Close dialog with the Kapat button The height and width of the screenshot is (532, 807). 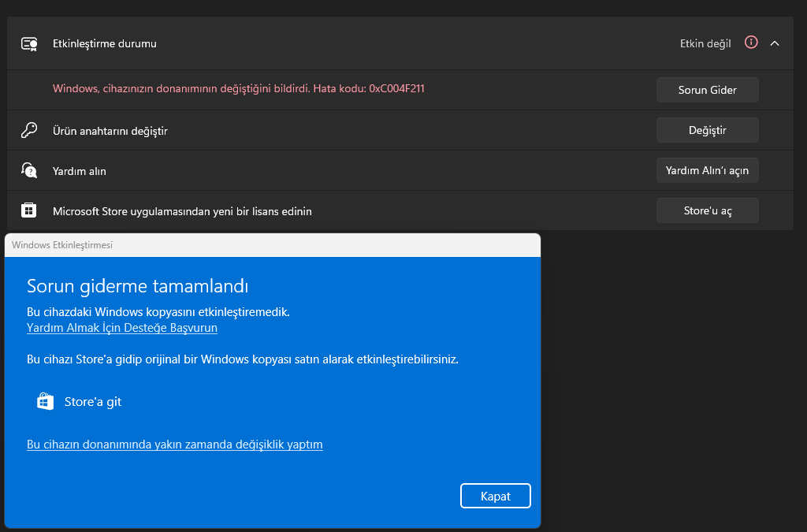[x=495, y=496]
